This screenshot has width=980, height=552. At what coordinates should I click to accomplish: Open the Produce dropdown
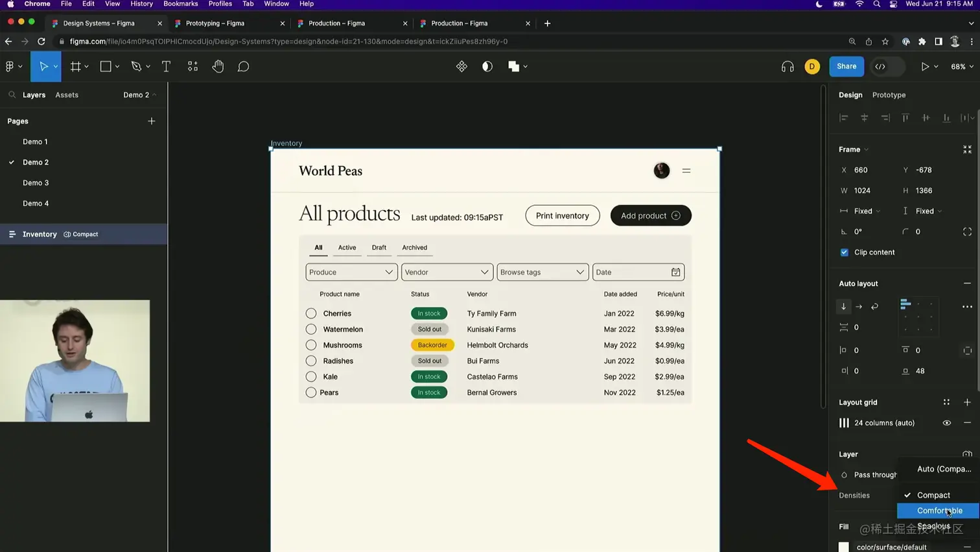pyautogui.click(x=351, y=272)
